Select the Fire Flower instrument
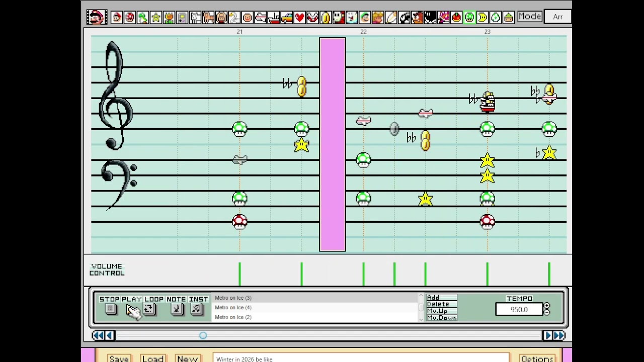This screenshot has width=644, height=362. pos(169,17)
